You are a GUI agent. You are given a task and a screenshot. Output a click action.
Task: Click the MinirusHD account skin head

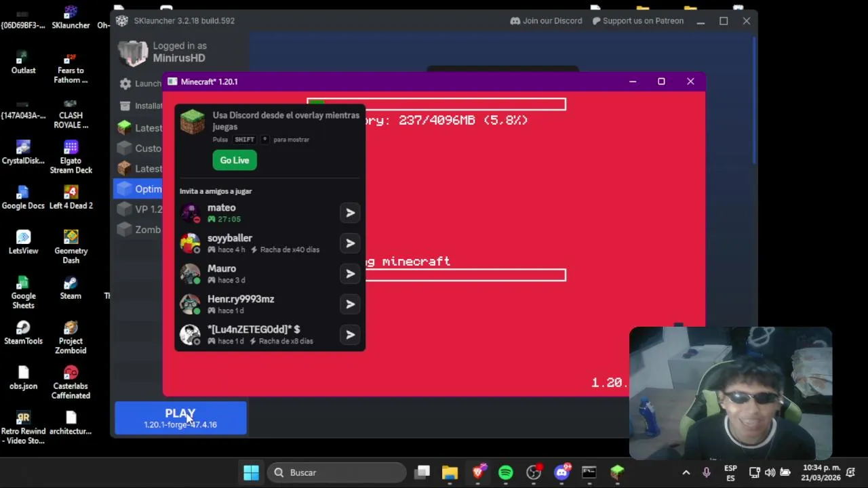133,54
